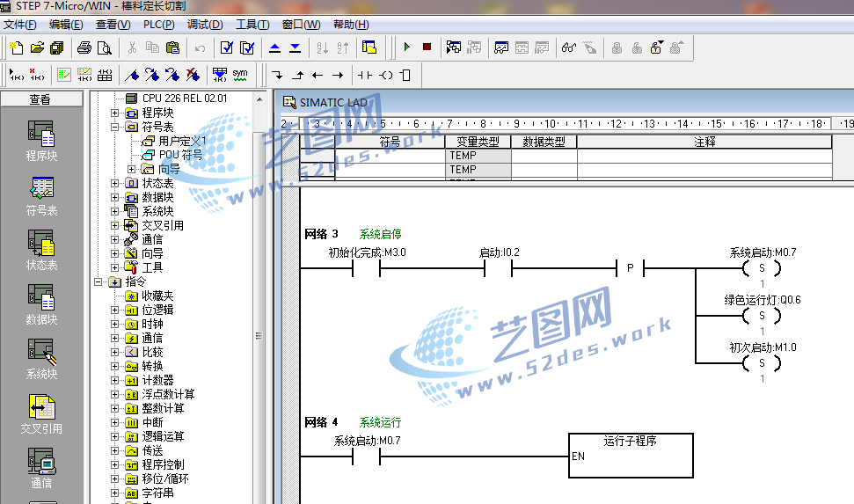The image size is (854, 504).
Task: Open the PLC(P) menu
Action: [x=159, y=25]
